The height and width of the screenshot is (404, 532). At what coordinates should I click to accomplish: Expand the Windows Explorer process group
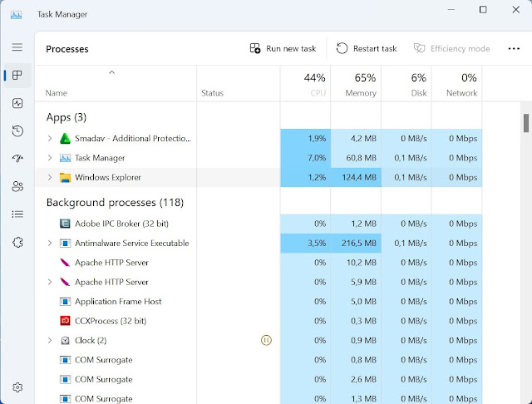pos(50,177)
